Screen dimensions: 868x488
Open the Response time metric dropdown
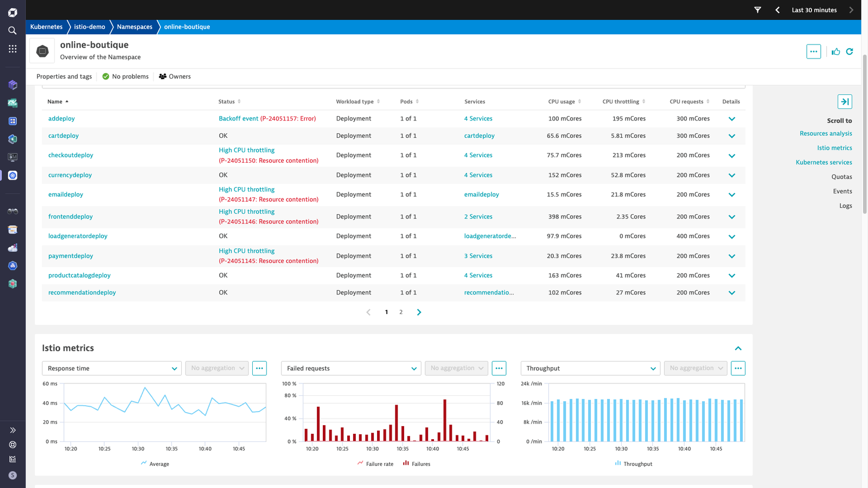coord(112,368)
